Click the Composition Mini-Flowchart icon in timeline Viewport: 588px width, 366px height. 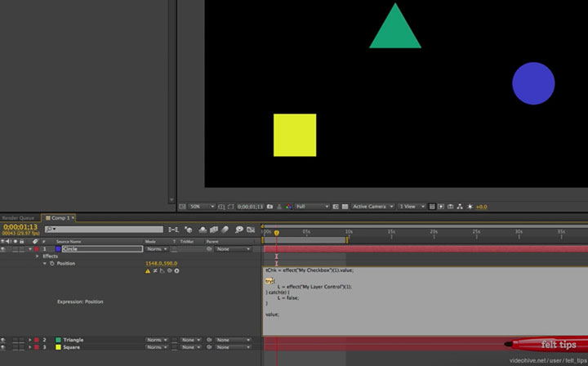pos(173,230)
